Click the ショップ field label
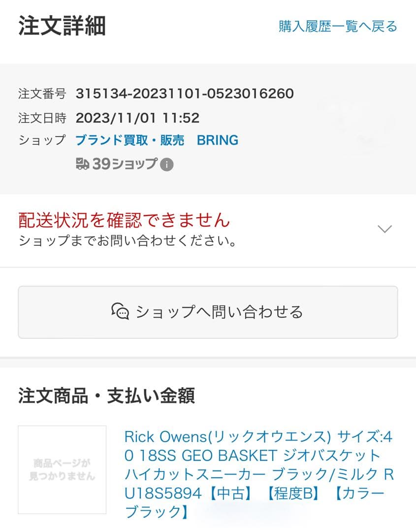This screenshot has height=532, width=416. click(42, 140)
